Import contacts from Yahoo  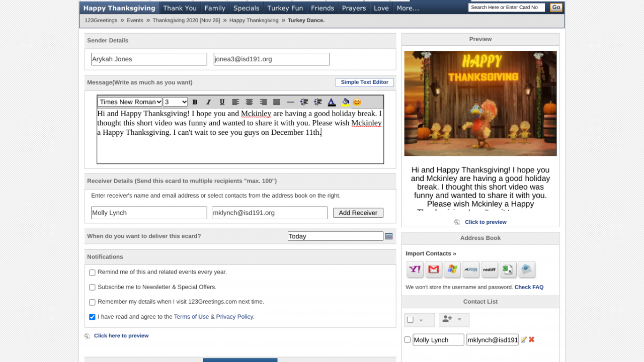(415, 269)
